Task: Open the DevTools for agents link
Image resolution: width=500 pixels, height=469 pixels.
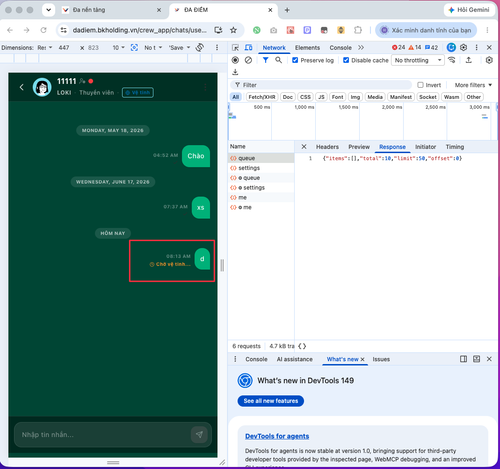Action: (x=277, y=436)
